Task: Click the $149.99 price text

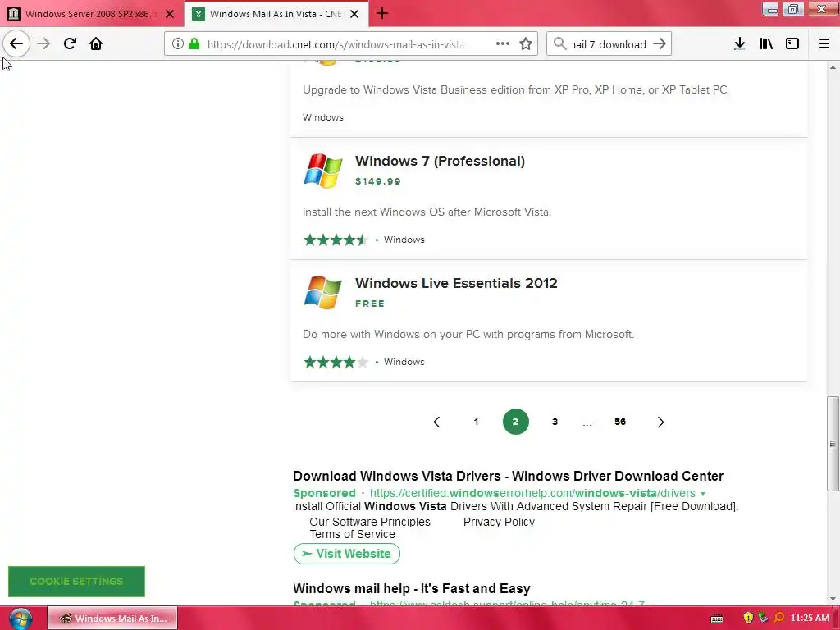Action: (x=377, y=181)
